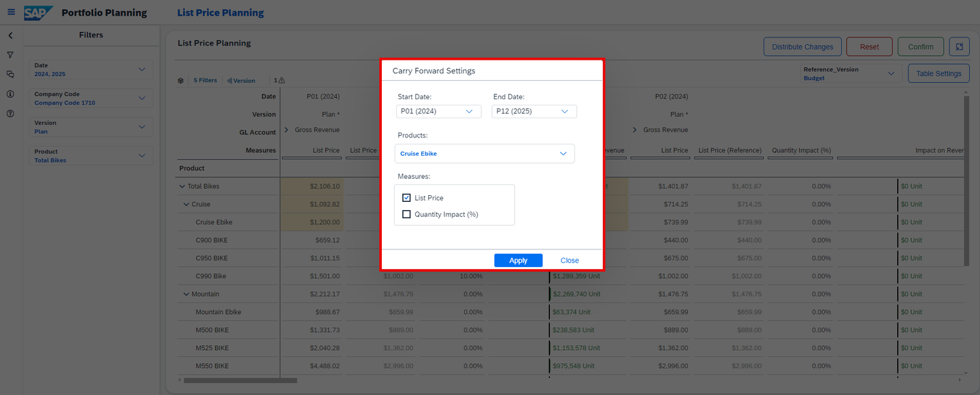
Task: Click the $739.99 P02 list price cell
Action: [x=659, y=222]
